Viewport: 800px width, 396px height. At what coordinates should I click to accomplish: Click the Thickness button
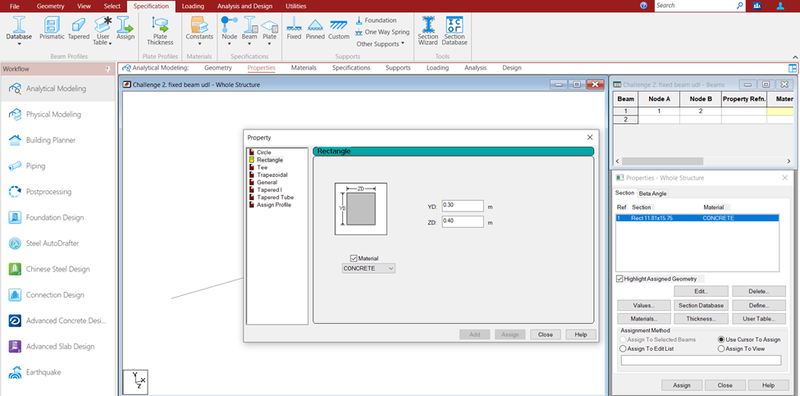[x=702, y=319]
